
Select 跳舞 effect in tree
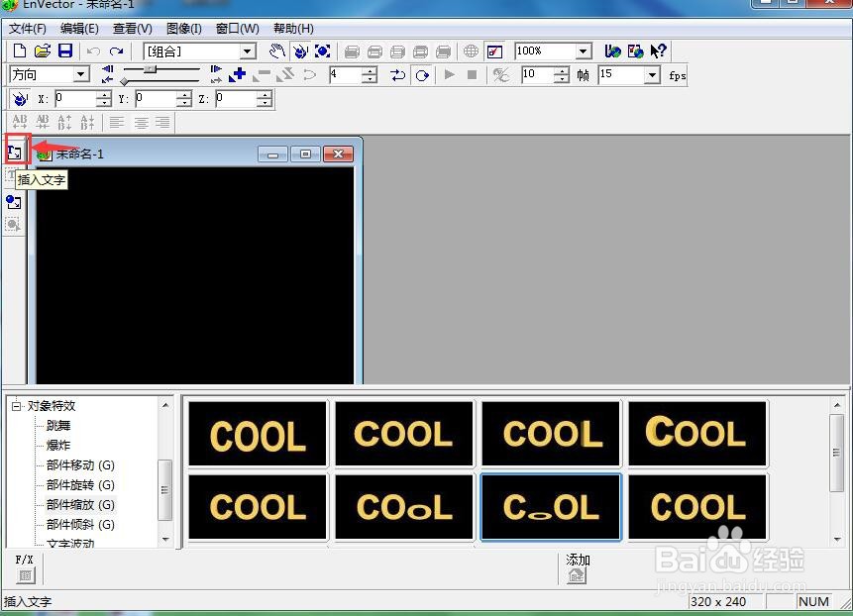[x=58, y=426]
